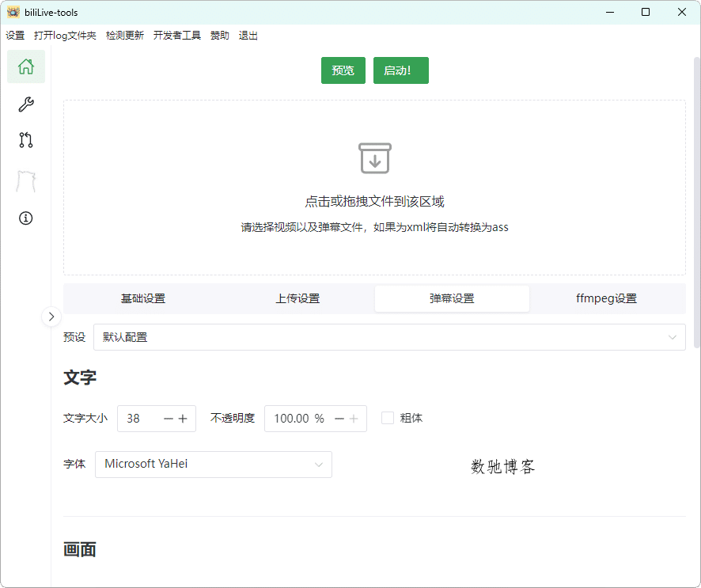The height and width of the screenshot is (588, 701).
Task: Open the pull-request style sidebar icon
Action: pos(26,140)
